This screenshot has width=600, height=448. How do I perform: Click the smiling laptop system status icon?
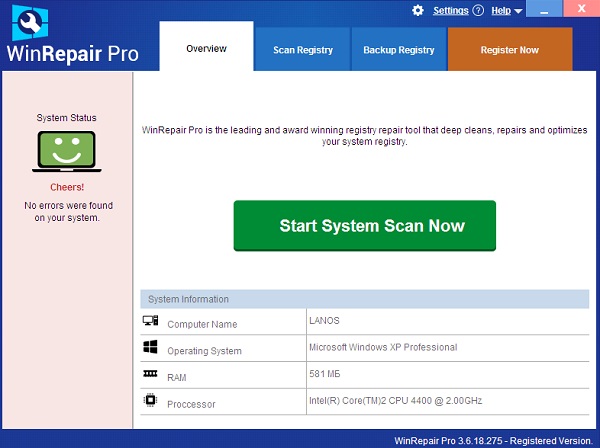coord(67,153)
